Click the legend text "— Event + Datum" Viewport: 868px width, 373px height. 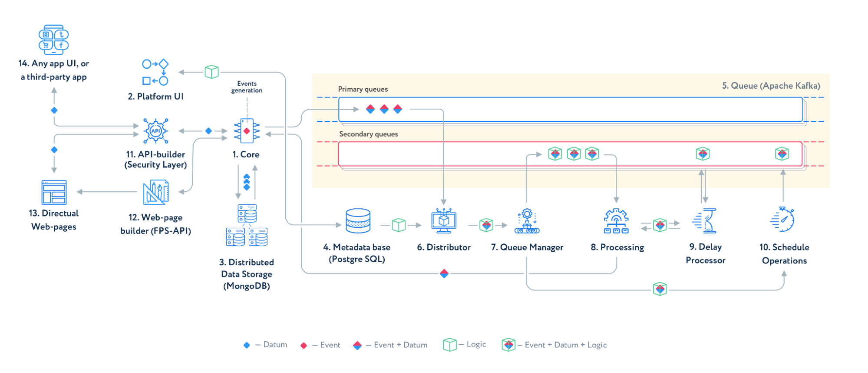click(396, 345)
